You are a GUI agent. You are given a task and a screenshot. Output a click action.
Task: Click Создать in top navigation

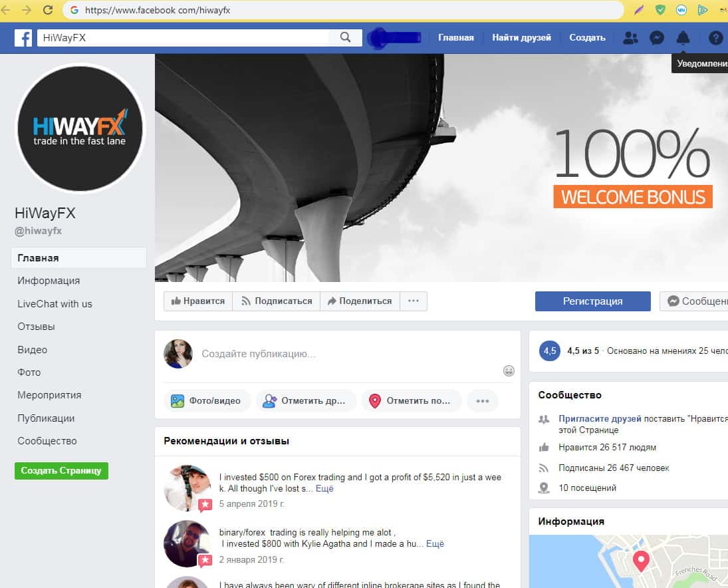pos(587,38)
